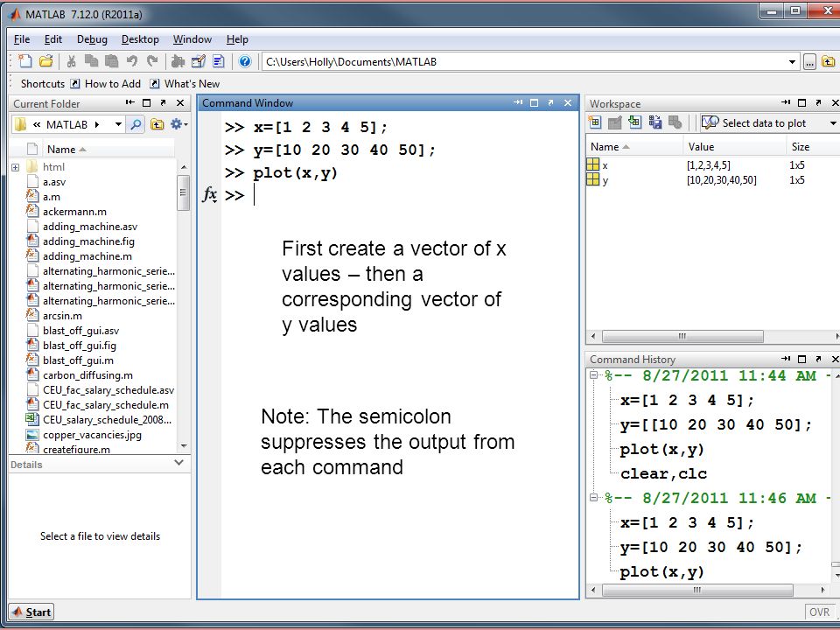Open MATLAB Help via question-mark icon

coord(245,61)
